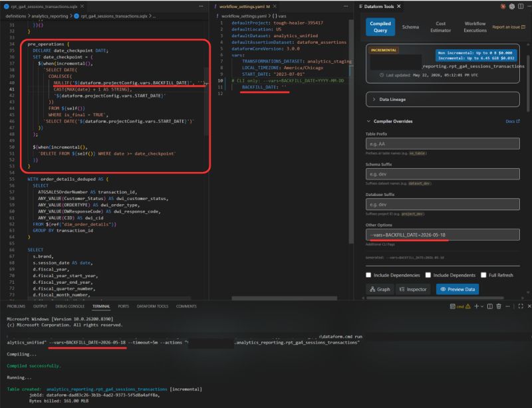Click the cost estimate blue info box

[476, 55]
